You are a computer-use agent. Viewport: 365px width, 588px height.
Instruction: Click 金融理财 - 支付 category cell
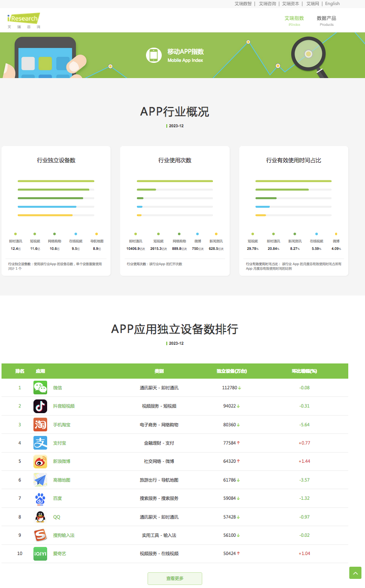pyautogui.click(x=159, y=443)
